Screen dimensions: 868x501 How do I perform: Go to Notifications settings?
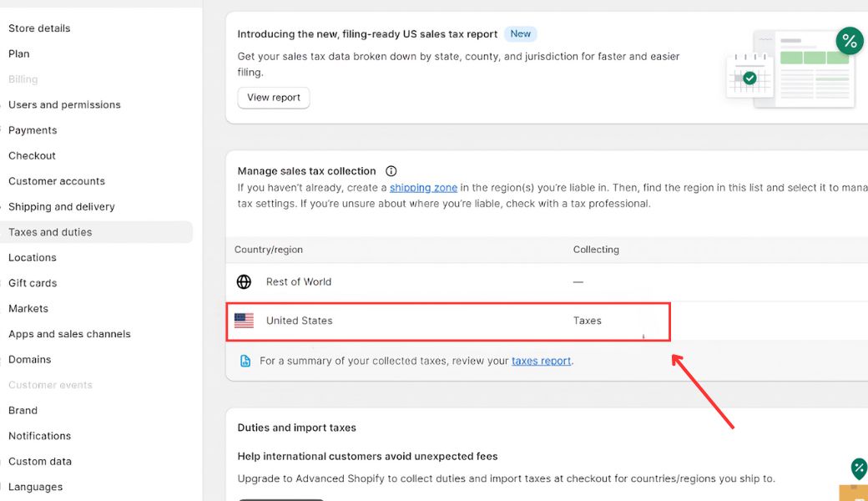coord(39,436)
